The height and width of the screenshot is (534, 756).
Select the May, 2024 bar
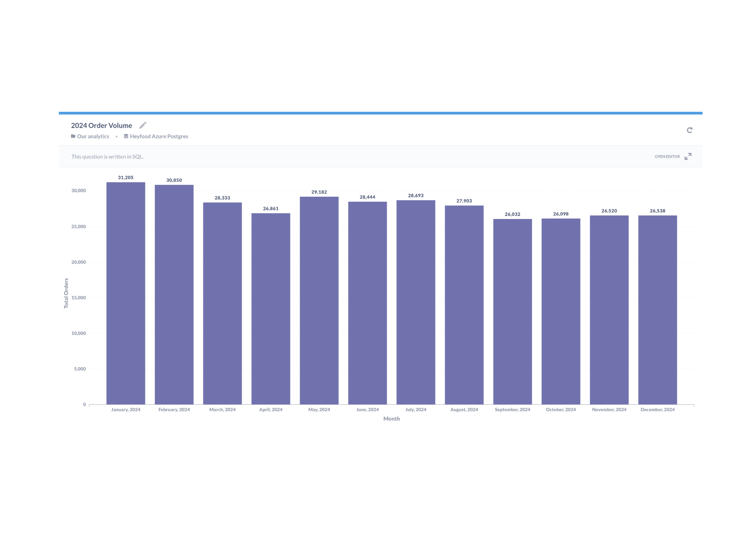pos(319,300)
